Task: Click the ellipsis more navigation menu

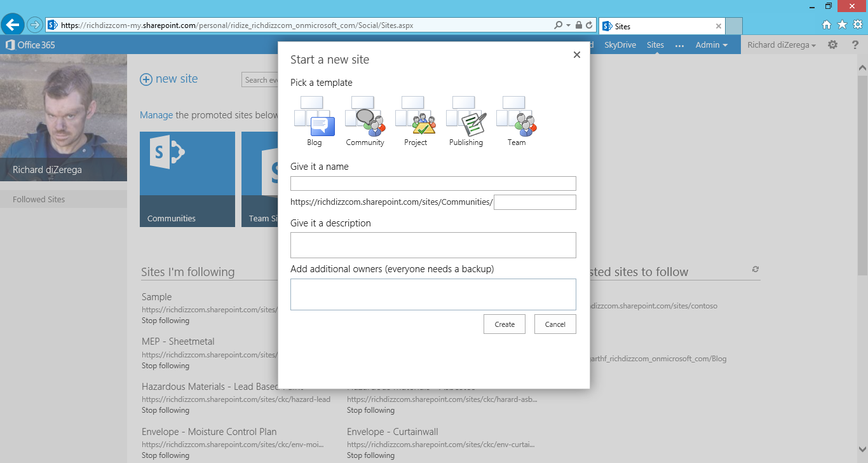Action: pos(679,45)
